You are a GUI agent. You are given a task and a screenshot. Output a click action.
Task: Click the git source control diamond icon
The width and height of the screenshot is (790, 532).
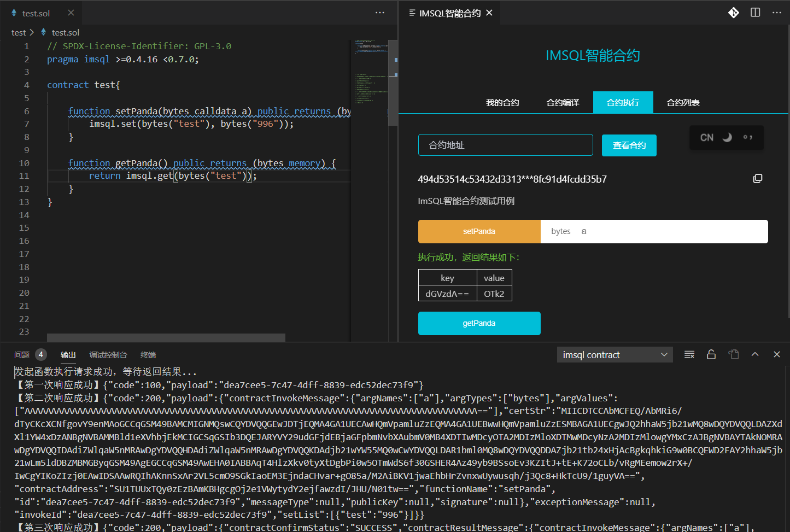pyautogui.click(x=734, y=13)
